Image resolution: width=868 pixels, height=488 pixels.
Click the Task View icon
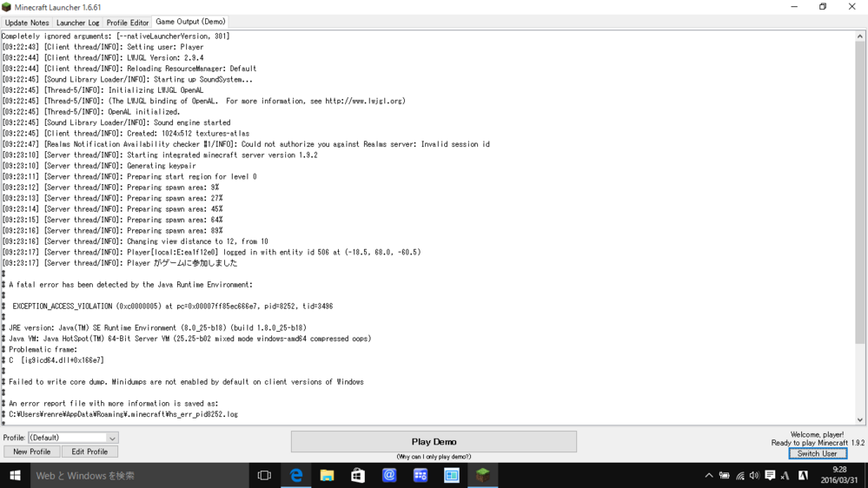point(264,475)
